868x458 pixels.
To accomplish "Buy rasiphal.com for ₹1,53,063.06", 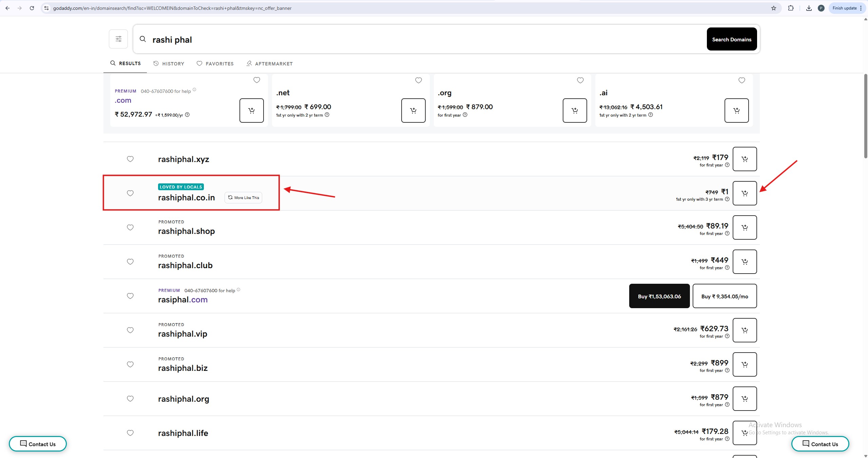I will 659,296.
